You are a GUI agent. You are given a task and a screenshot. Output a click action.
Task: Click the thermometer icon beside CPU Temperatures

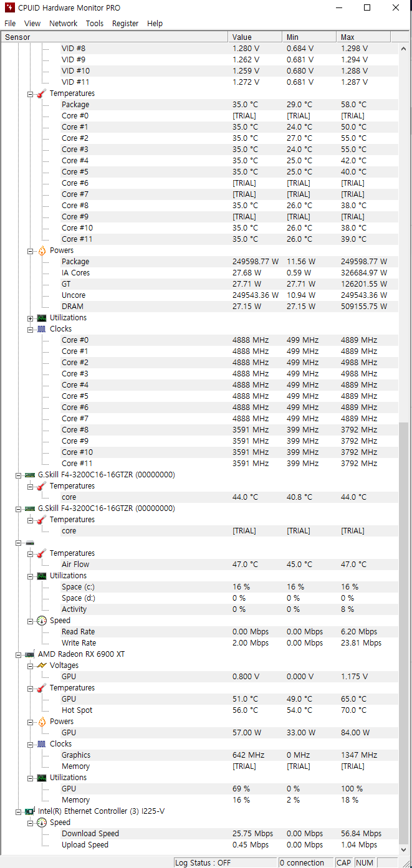[x=42, y=93]
